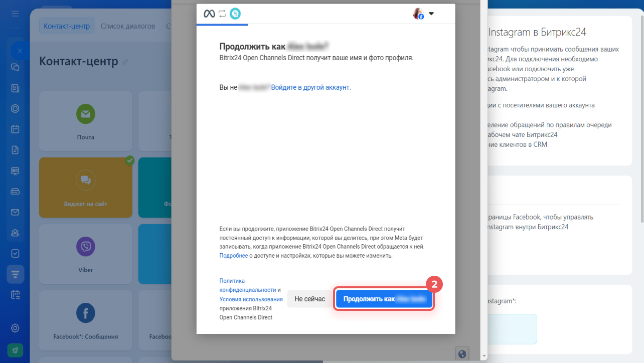Pin the Контакт-центр page title
This screenshot has width=644, height=363.
pyautogui.click(x=125, y=62)
